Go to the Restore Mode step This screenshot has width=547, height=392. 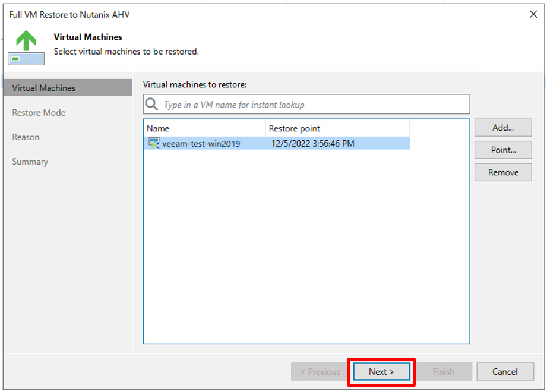pyautogui.click(x=39, y=113)
